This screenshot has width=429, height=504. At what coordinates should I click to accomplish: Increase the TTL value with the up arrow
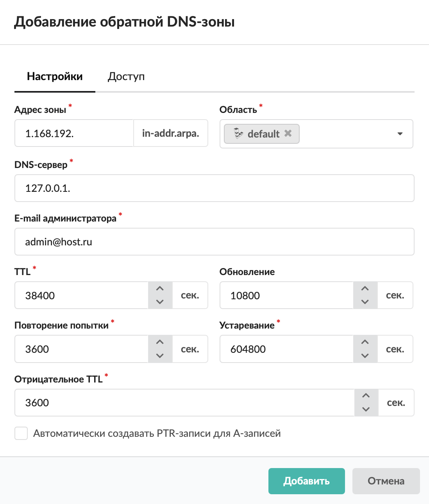click(160, 289)
